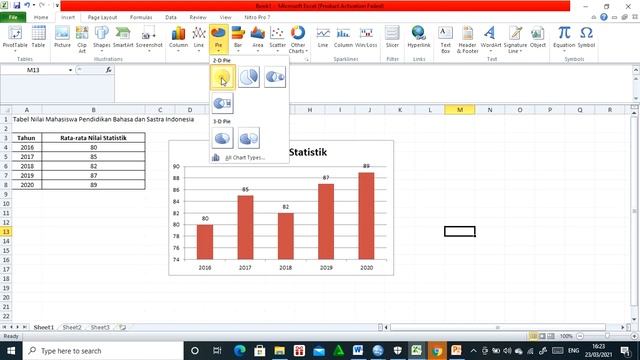Switch to the Formulas tab
Viewport: 640px width, 360px height.
pyautogui.click(x=141, y=17)
